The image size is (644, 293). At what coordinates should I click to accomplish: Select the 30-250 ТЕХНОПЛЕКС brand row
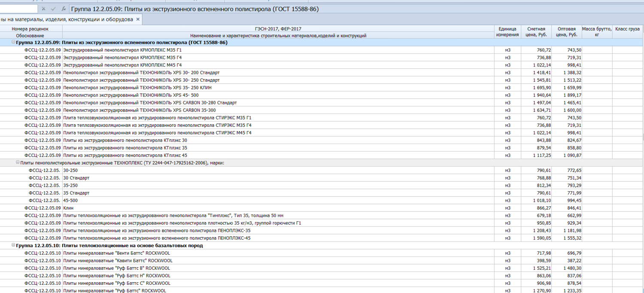[70, 170]
